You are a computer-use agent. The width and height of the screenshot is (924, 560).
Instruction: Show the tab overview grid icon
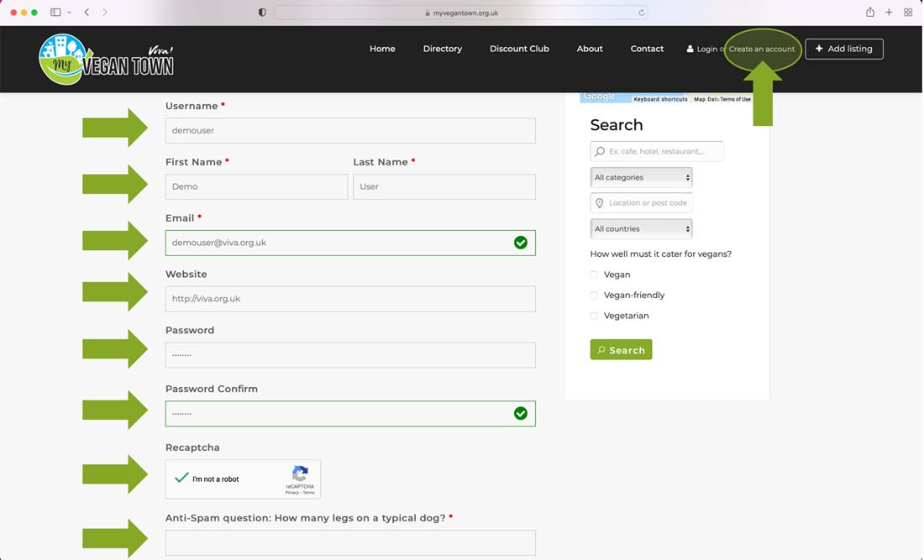(x=908, y=13)
